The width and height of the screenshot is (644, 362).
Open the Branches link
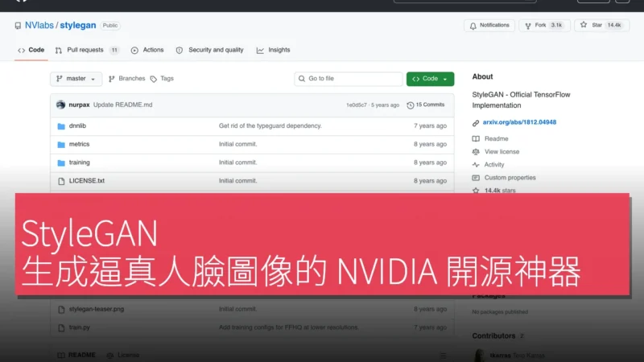[127, 79]
